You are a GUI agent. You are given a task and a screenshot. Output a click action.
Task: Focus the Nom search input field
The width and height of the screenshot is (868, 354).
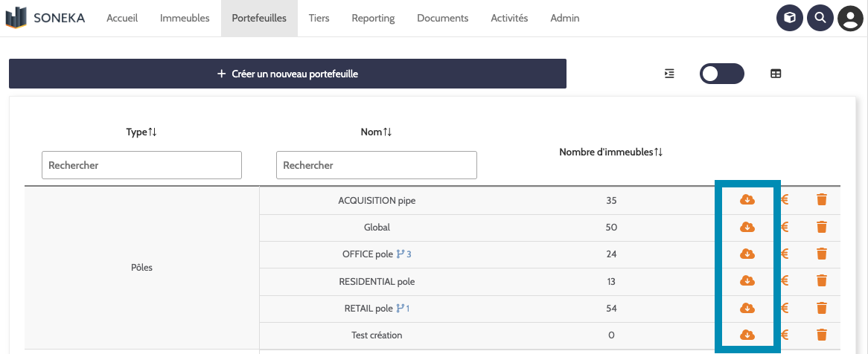pos(376,165)
